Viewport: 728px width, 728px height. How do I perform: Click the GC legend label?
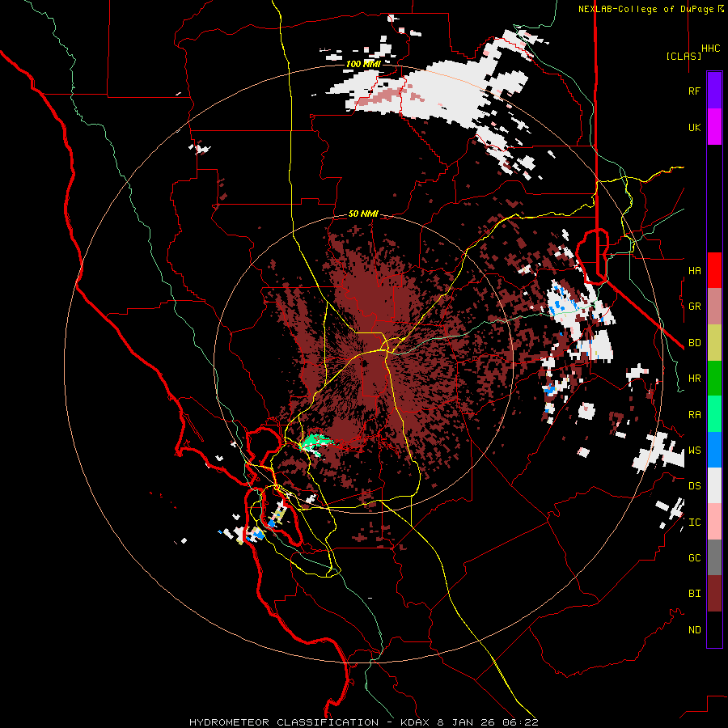[x=694, y=558]
